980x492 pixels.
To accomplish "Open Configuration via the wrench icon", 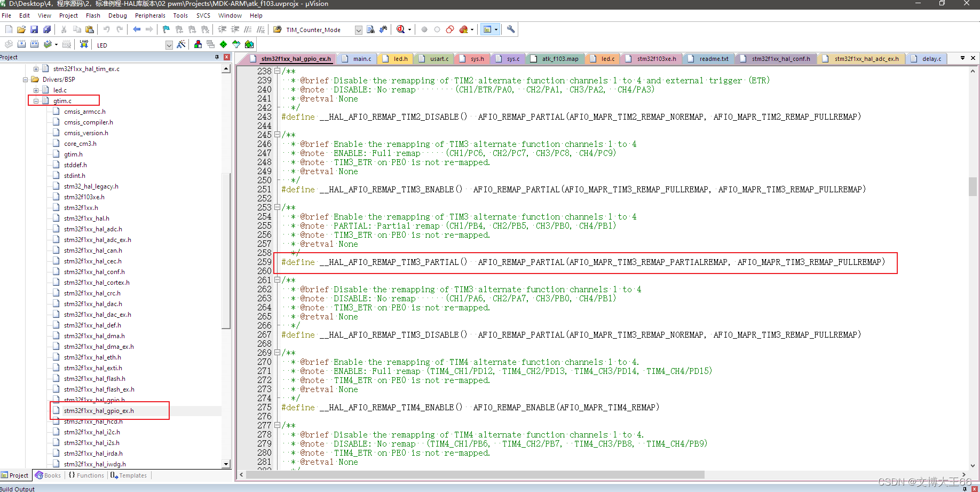I will point(511,29).
